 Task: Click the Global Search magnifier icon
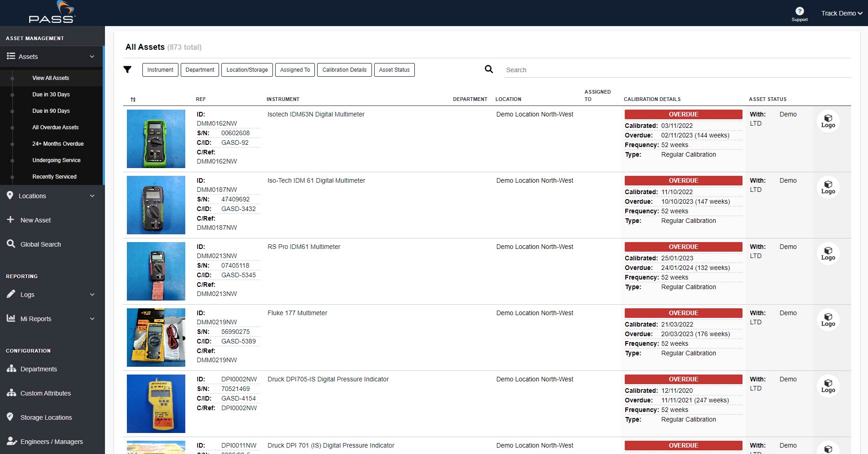11,244
